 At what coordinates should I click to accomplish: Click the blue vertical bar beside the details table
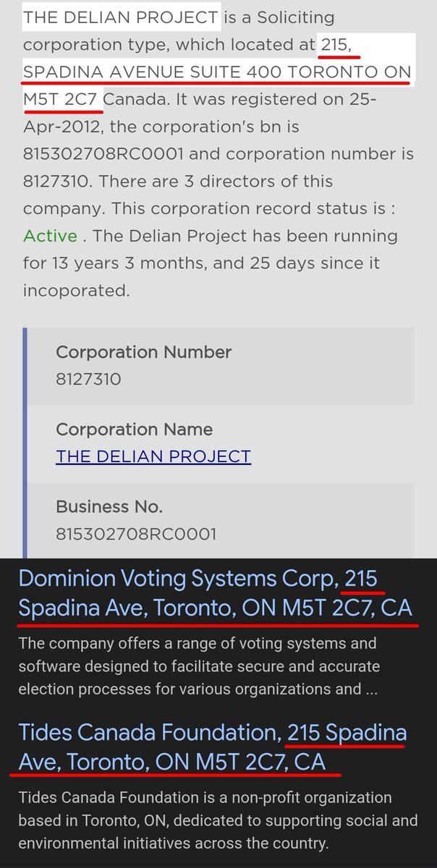click(x=26, y=441)
